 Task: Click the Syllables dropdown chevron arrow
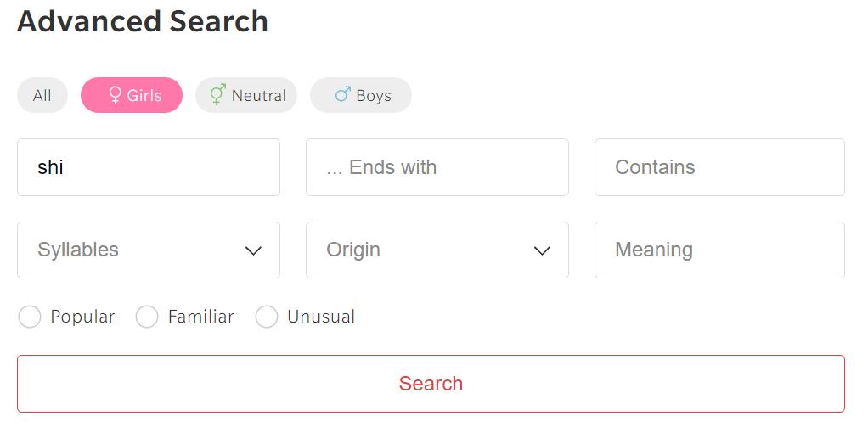[x=253, y=250]
